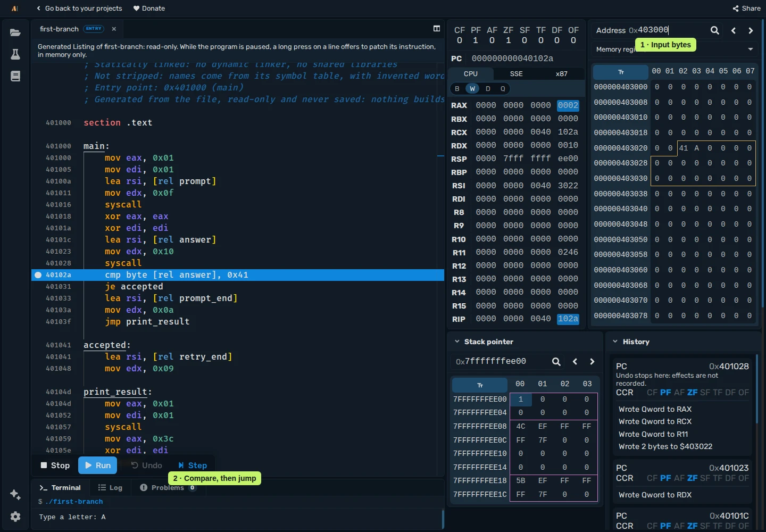Undo the last step
Viewport: 766px width, 532px height.
click(x=146, y=465)
